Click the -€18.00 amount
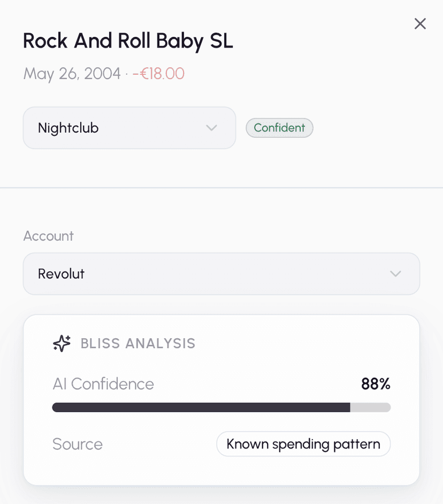 pyautogui.click(x=158, y=73)
